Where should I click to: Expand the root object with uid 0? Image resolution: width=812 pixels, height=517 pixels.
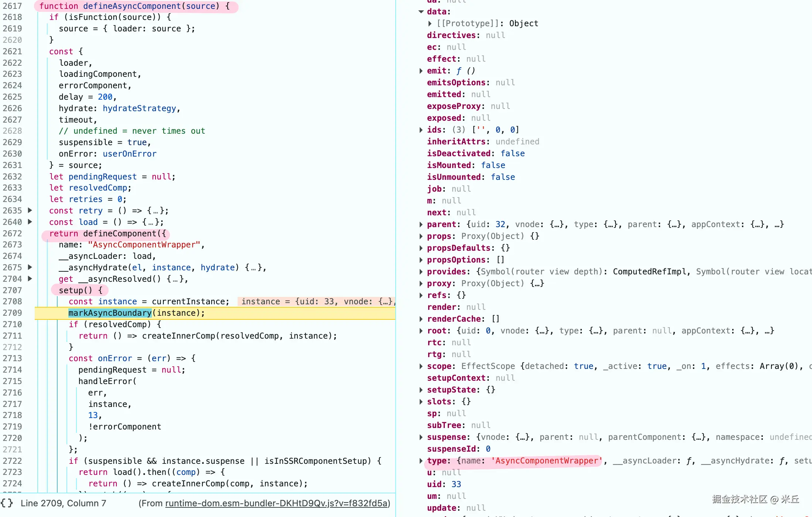coord(421,331)
